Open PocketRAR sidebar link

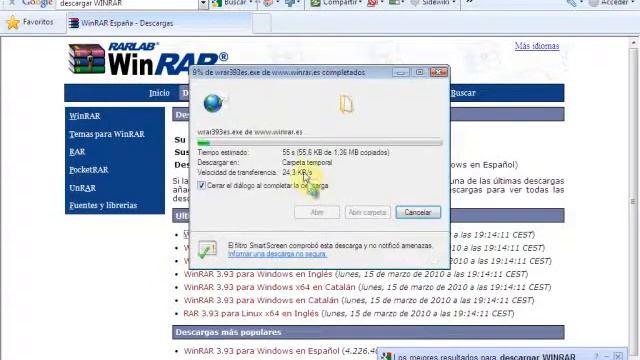tap(89, 170)
